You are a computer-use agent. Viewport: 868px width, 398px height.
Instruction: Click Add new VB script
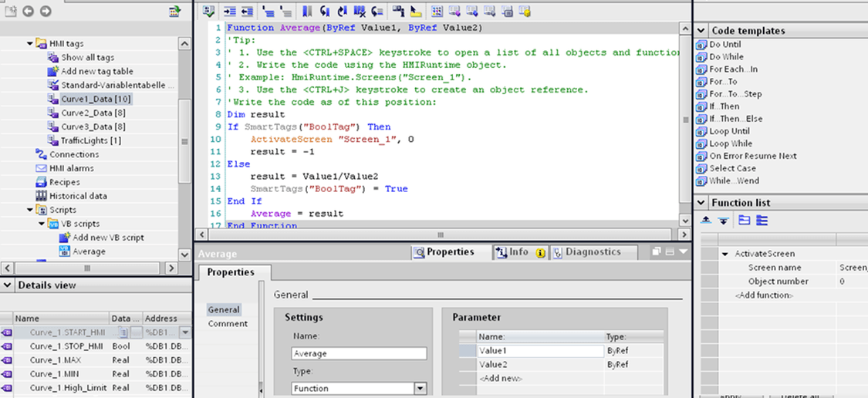click(x=109, y=238)
